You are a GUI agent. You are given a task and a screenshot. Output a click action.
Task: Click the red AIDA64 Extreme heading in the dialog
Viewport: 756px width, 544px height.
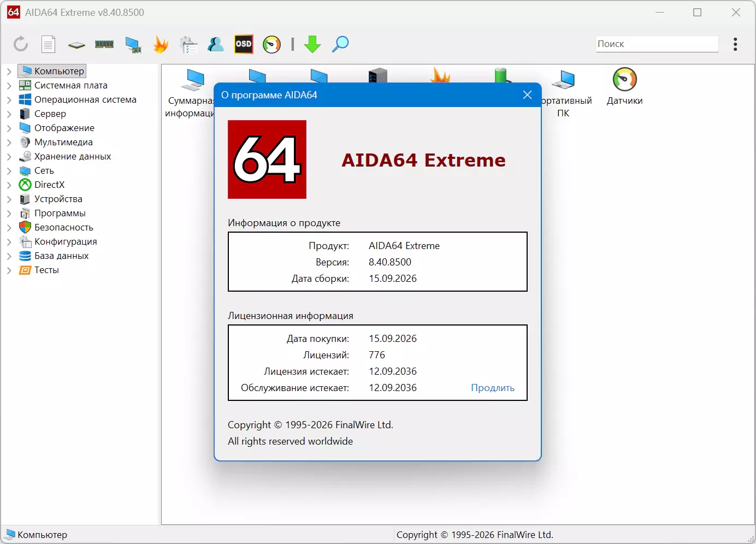point(424,160)
